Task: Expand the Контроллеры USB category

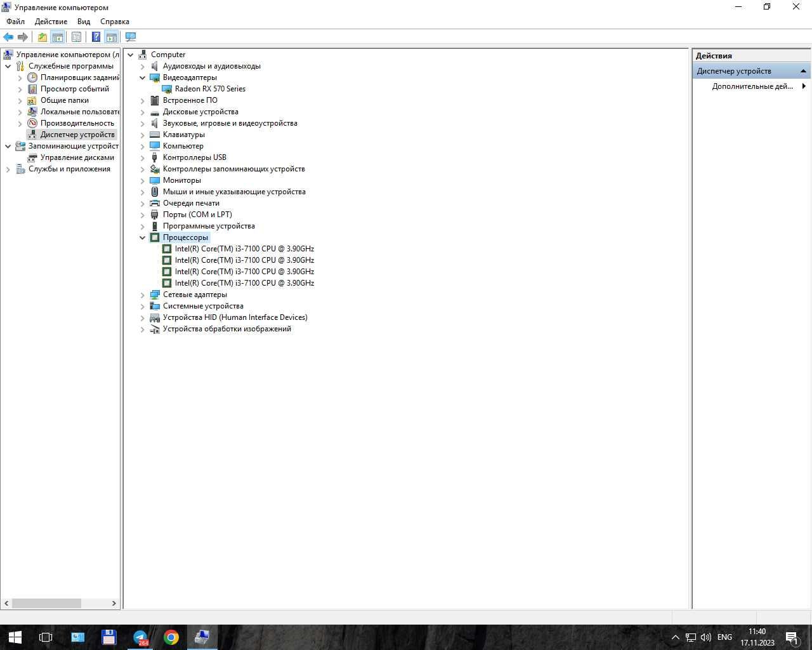Action: pyautogui.click(x=143, y=157)
